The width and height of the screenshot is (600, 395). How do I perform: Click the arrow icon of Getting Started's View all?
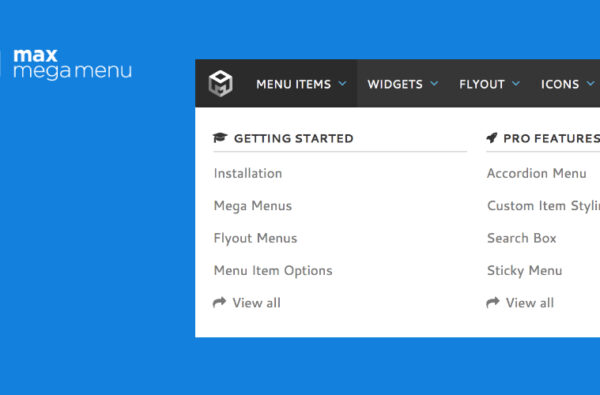pyautogui.click(x=220, y=302)
